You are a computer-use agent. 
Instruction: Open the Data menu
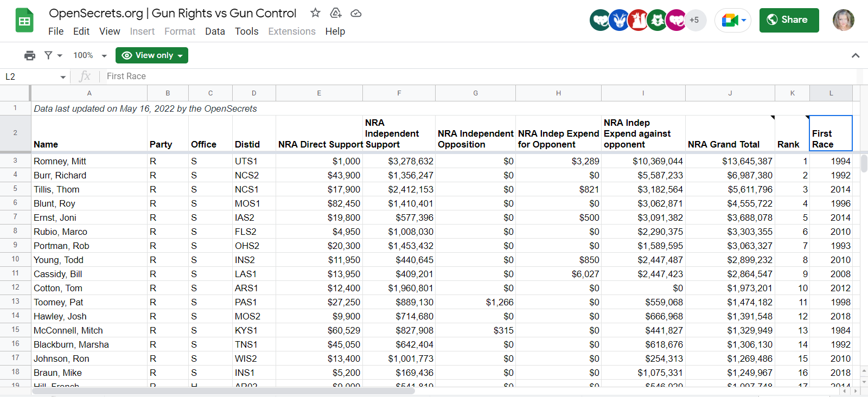coord(215,31)
